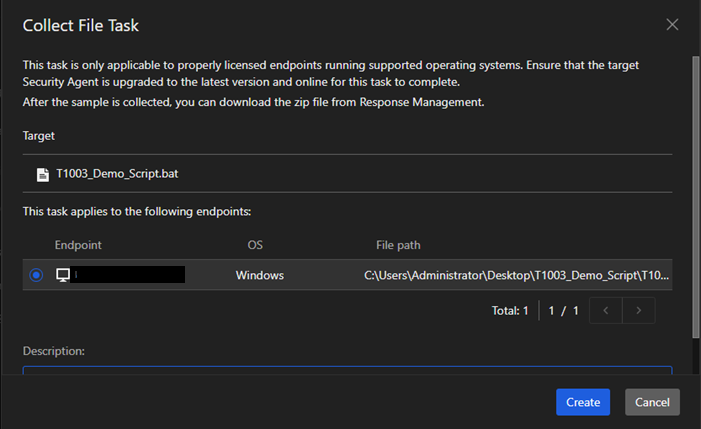Viewport: 701px width, 429px height.
Task: Click the Total: 1 count label
Action: click(510, 311)
